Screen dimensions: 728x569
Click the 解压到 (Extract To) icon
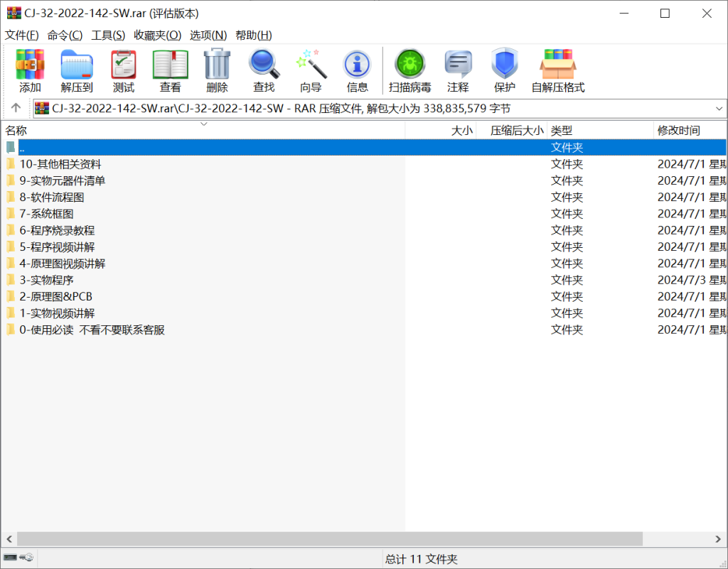77,71
